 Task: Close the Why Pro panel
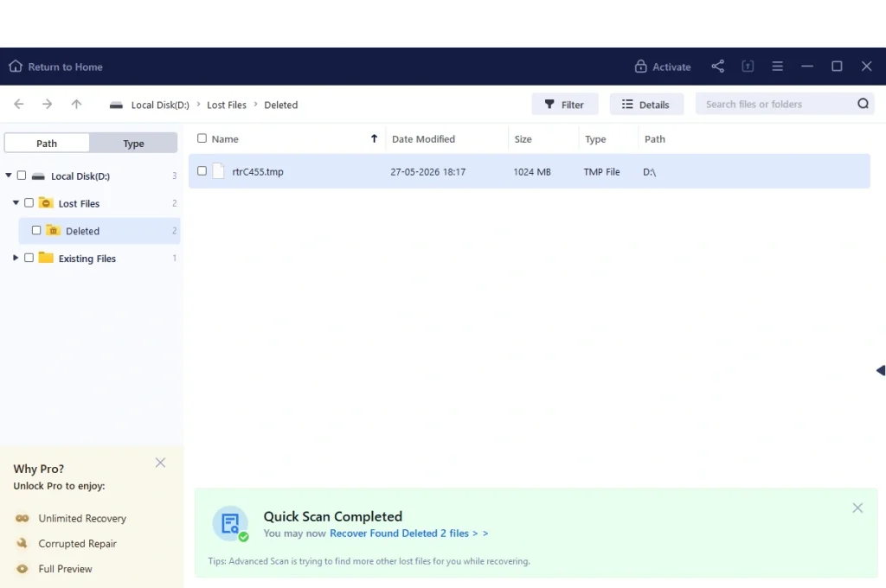(x=160, y=463)
